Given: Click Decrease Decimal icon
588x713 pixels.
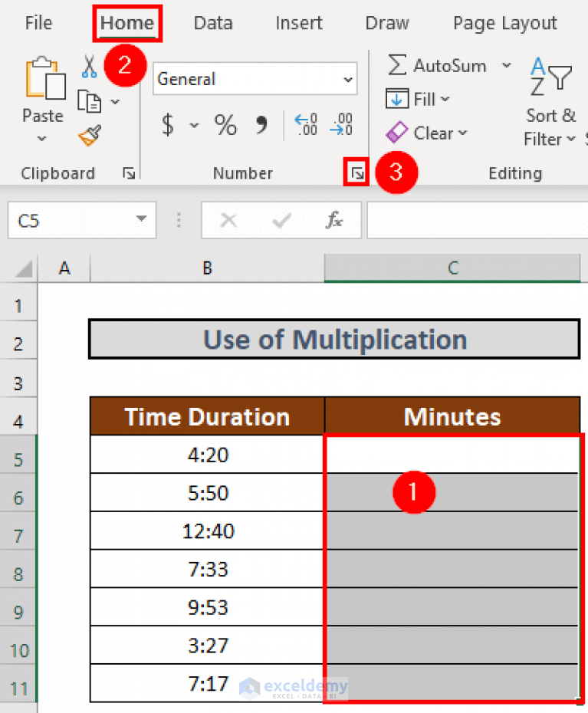Looking at the screenshot, I should pos(341,125).
